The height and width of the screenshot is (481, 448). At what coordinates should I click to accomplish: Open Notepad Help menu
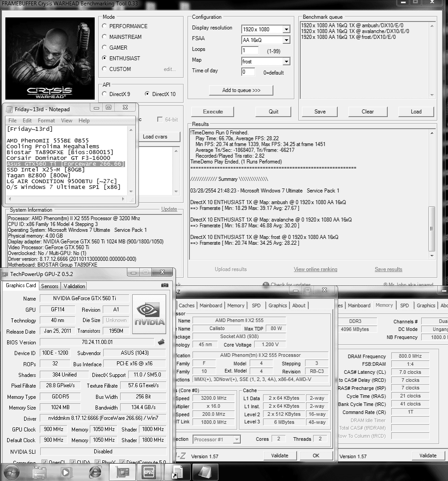(x=84, y=121)
